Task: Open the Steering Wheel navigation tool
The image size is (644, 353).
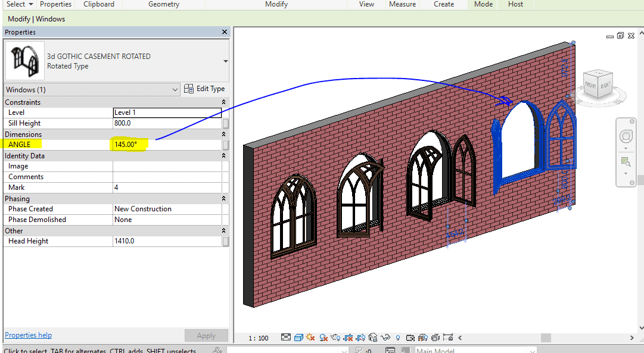Action: tap(626, 137)
